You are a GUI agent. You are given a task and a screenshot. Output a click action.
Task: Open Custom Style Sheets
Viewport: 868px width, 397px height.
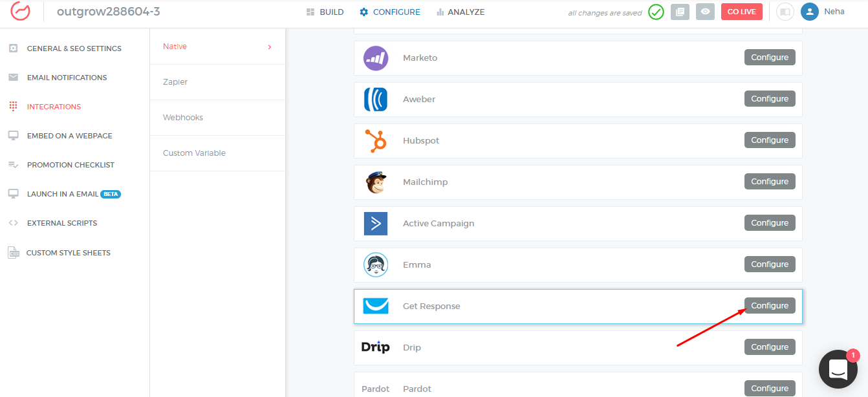pos(69,253)
